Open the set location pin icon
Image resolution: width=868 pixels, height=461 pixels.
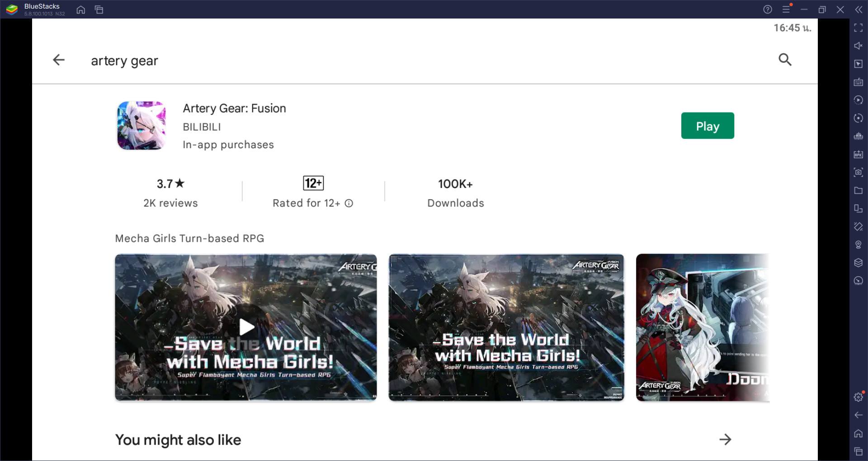pyautogui.click(x=859, y=245)
